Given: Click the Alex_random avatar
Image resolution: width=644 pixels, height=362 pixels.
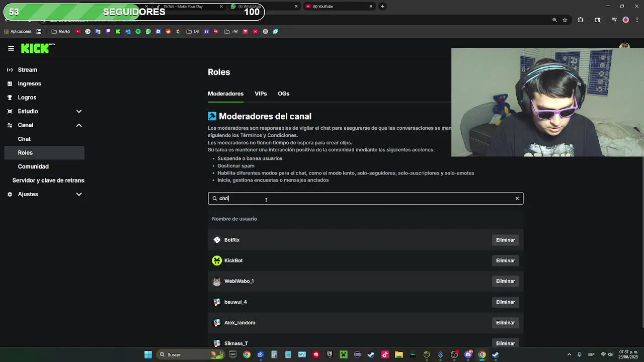Looking at the screenshot, I should click(x=217, y=323).
